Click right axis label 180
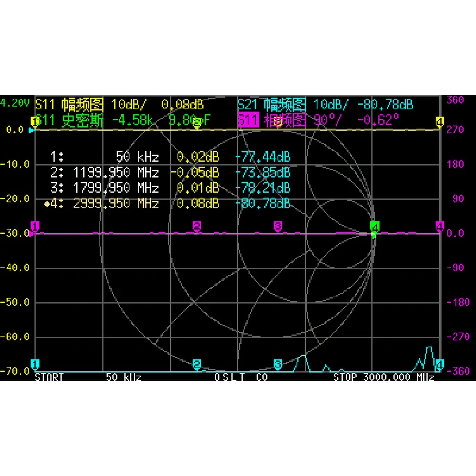The image size is (476, 476). pos(456,165)
